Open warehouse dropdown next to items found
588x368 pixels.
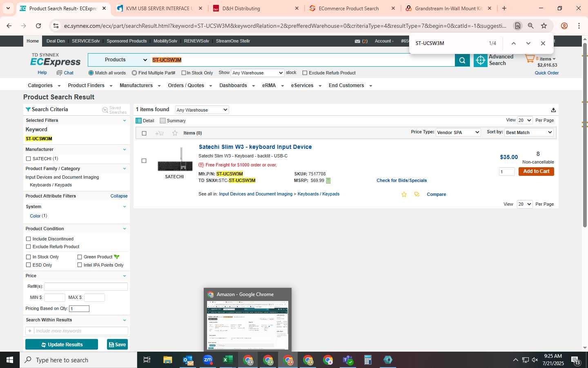point(202,110)
